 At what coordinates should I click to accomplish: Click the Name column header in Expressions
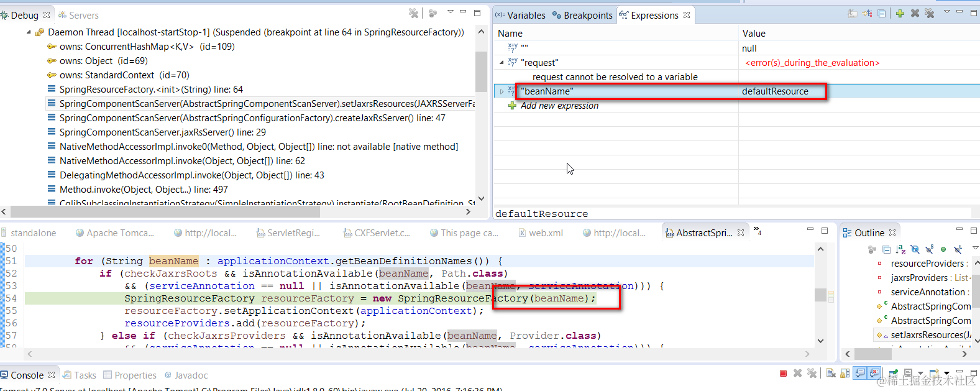pyautogui.click(x=510, y=34)
